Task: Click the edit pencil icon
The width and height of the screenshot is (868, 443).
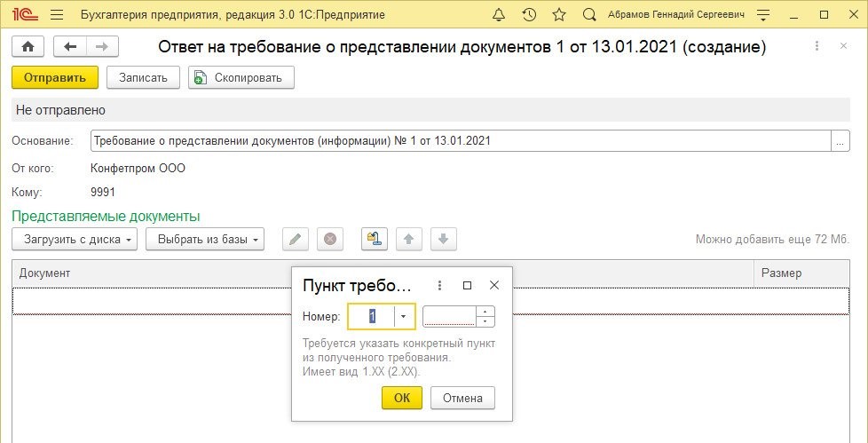Action: pos(296,239)
